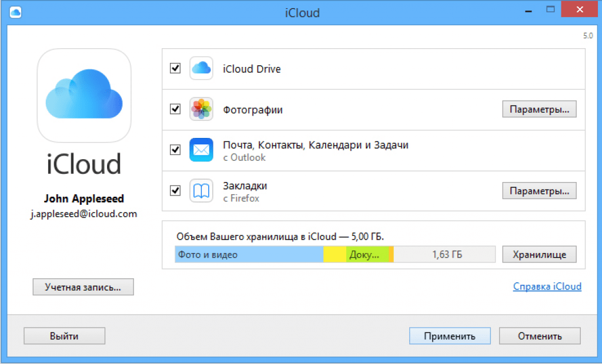Click the maximize window button

tap(550, 9)
